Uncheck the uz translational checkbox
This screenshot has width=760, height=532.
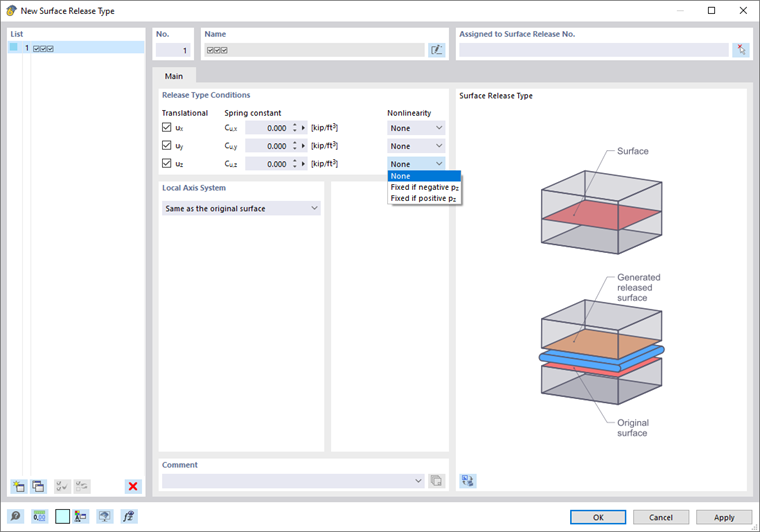[x=167, y=163]
